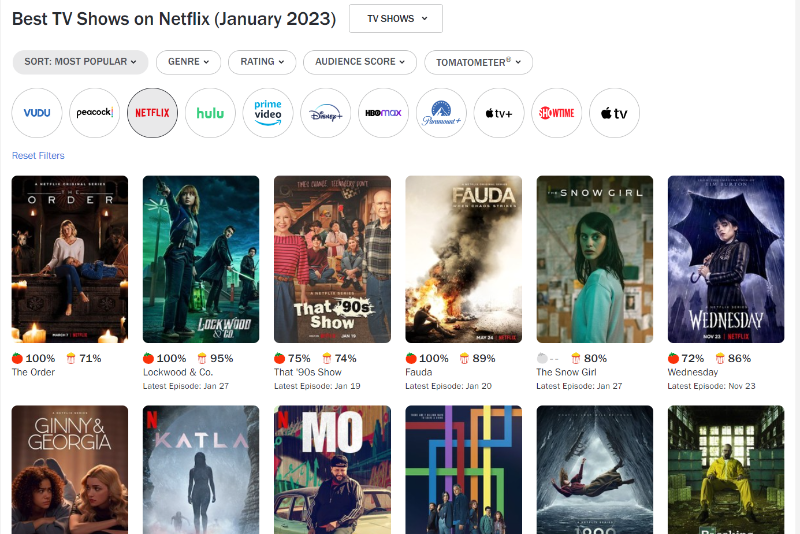Viewport: 800px width, 534px height.
Task: Open the Katla poster thumbnail
Action: point(201,470)
